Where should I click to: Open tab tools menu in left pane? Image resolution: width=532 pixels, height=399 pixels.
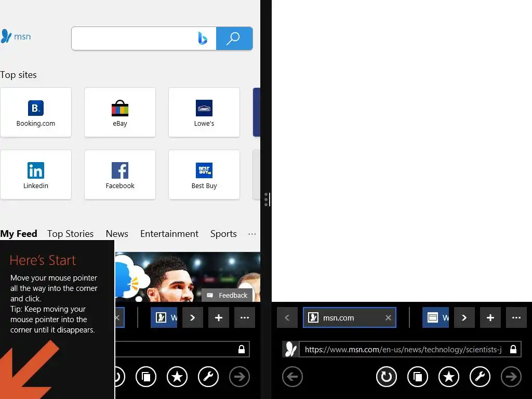(245, 317)
